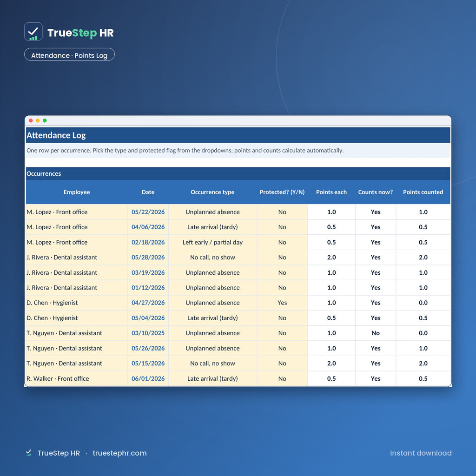The height and width of the screenshot is (476, 476).
Task: Select D. Chen · Hygienist cell for 04/27/2026
Action: click(x=77, y=303)
